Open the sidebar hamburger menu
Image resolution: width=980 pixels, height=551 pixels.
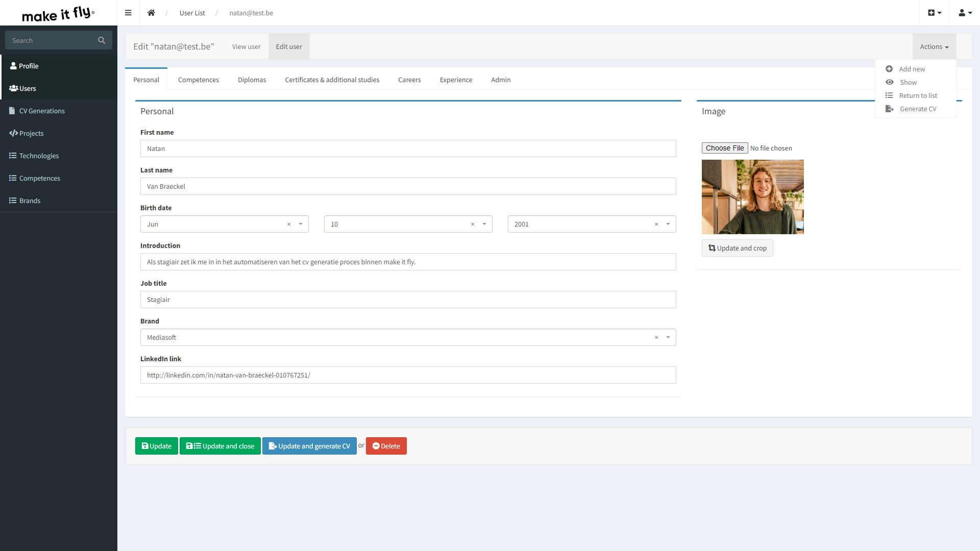128,13
